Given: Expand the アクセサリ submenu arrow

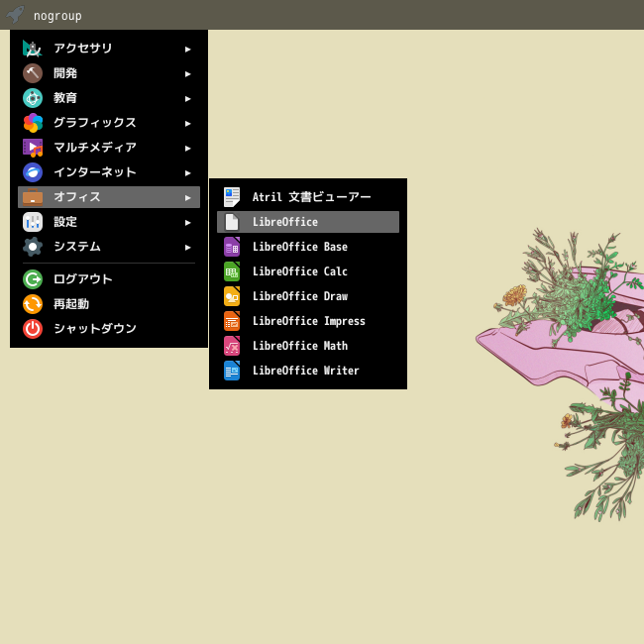Looking at the screenshot, I should pos(187,50).
